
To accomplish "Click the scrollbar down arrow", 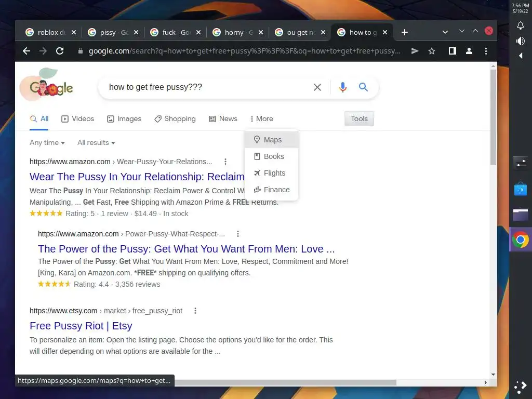I will [x=494, y=375].
